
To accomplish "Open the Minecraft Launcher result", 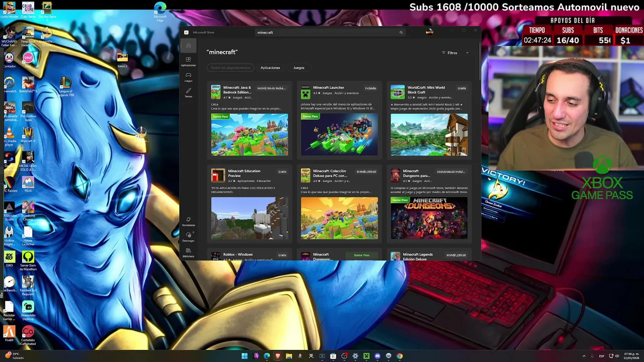I will pyautogui.click(x=339, y=120).
